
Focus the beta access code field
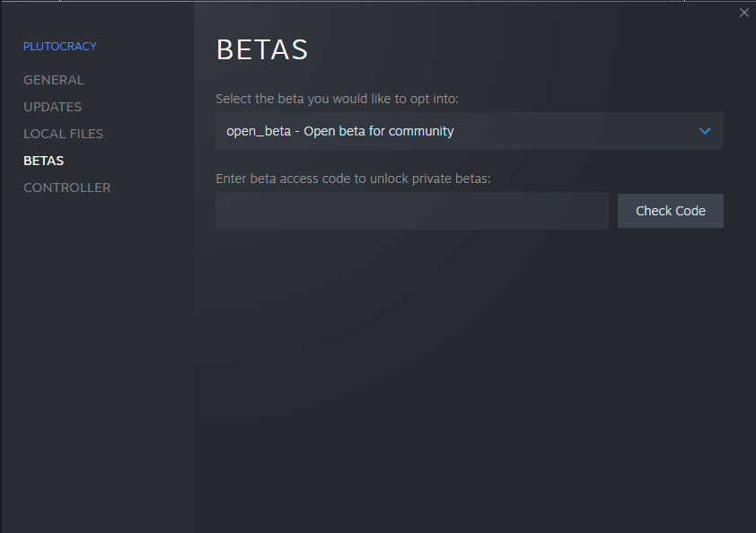pyautogui.click(x=412, y=211)
